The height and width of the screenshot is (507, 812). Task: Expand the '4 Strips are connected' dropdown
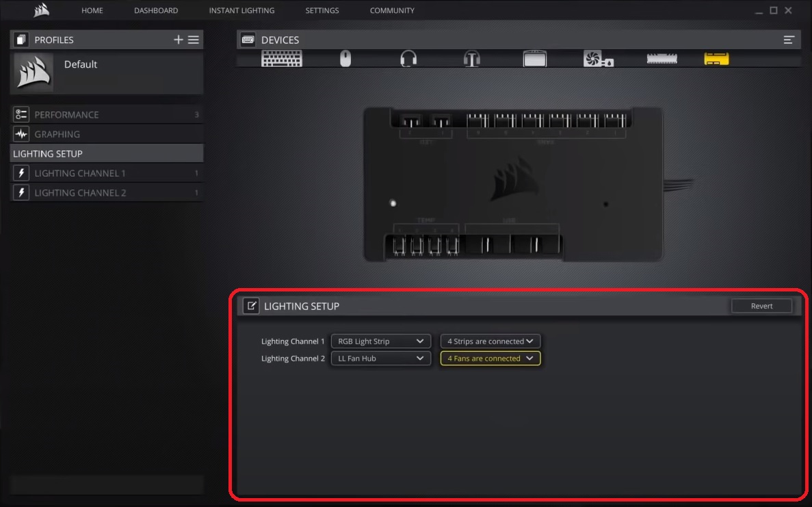[x=490, y=341]
